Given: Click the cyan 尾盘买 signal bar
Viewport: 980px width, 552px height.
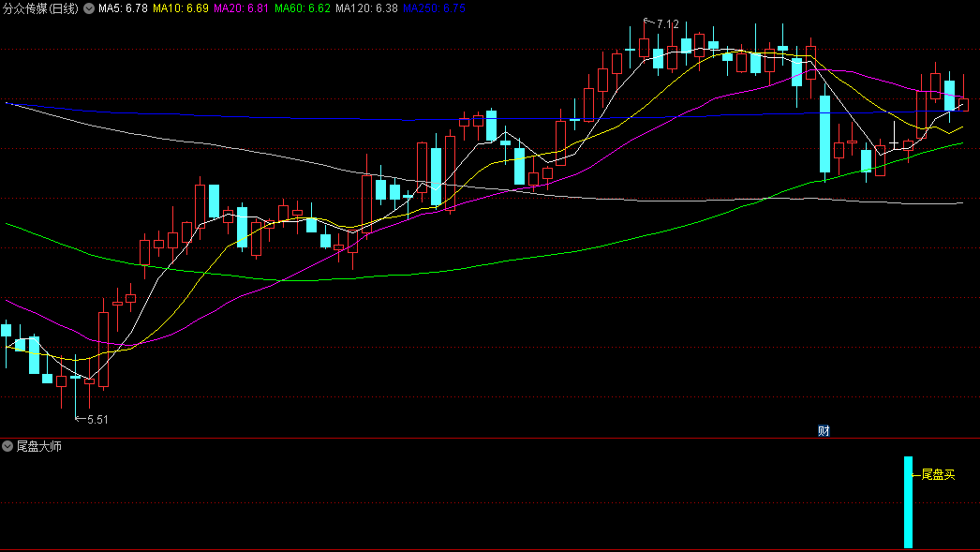Looking at the screenshot, I should pyautogui.click(x=908, y=502).
